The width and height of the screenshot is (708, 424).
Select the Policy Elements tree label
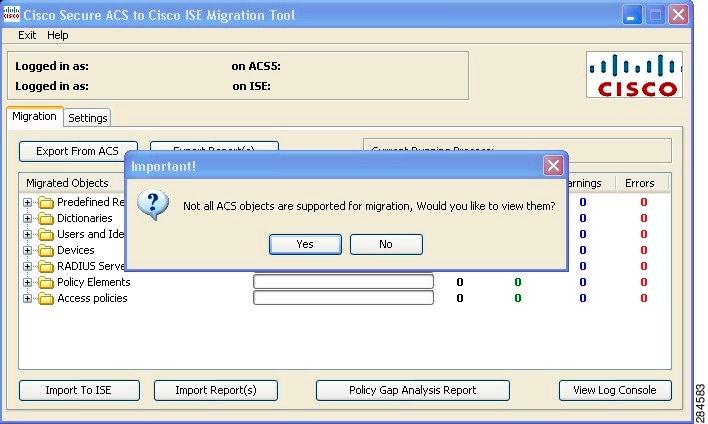94,282
